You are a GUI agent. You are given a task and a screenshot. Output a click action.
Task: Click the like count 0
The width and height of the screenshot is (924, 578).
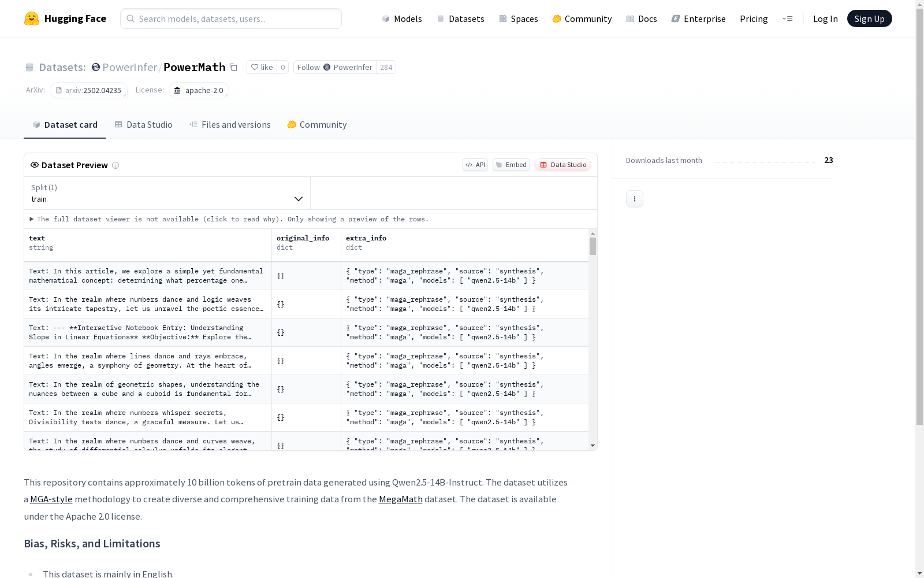point(282,67)
